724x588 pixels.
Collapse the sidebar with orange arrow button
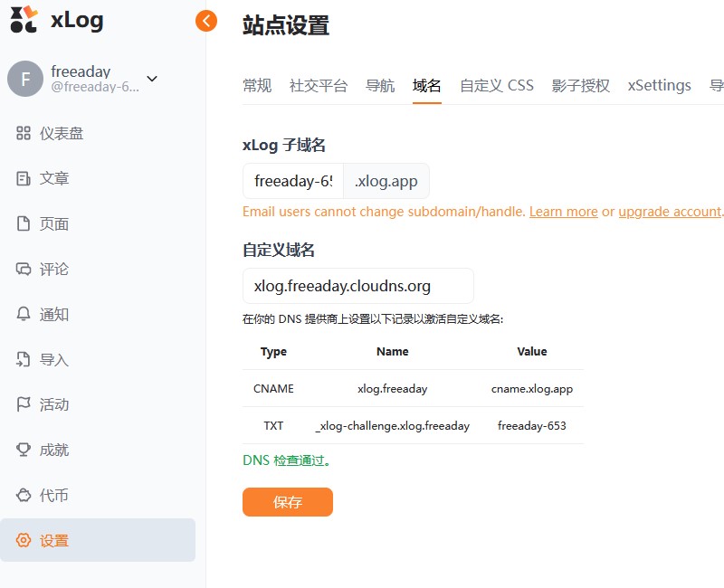click(206, 21)
